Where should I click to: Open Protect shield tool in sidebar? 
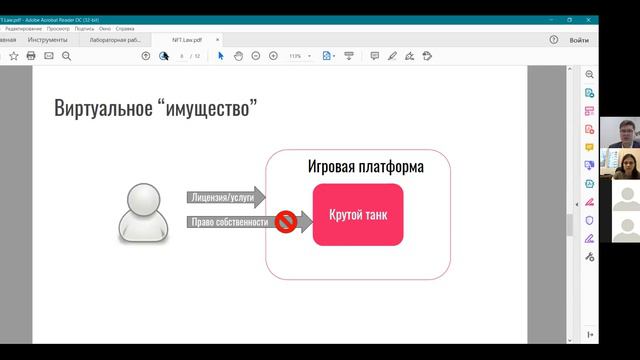point(589,220)
